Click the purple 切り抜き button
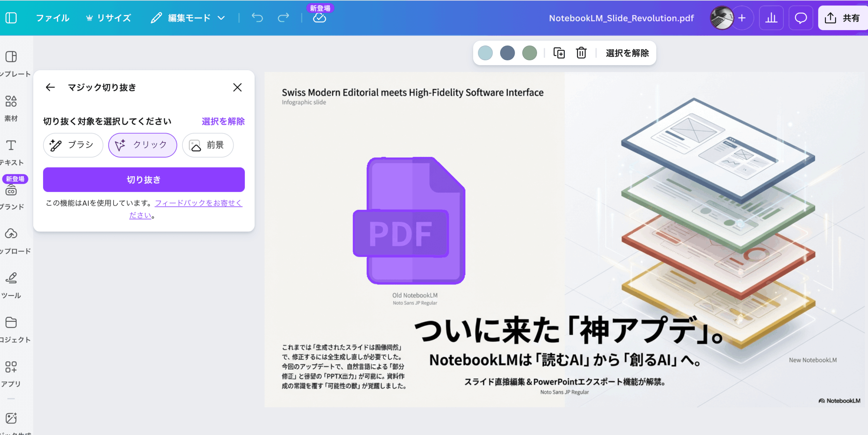This screenshot has height=435, width=868. pos(144,180)
